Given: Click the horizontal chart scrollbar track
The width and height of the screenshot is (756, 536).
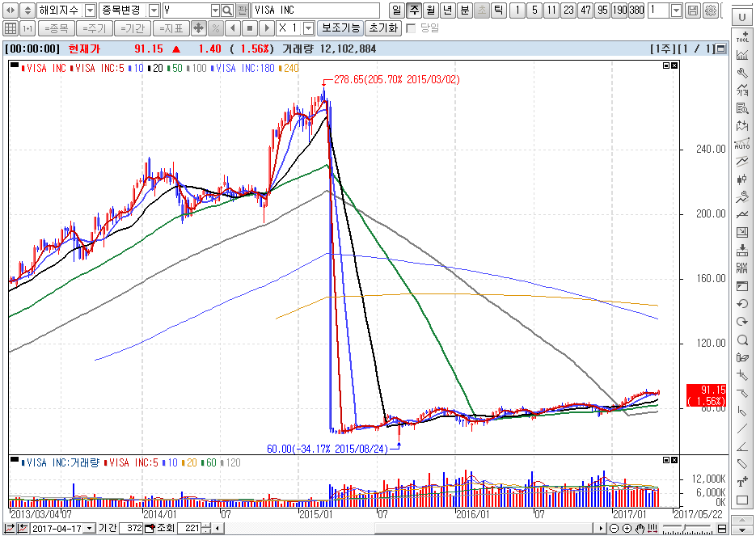Looking at the screenshot, I should pos(410,529).
